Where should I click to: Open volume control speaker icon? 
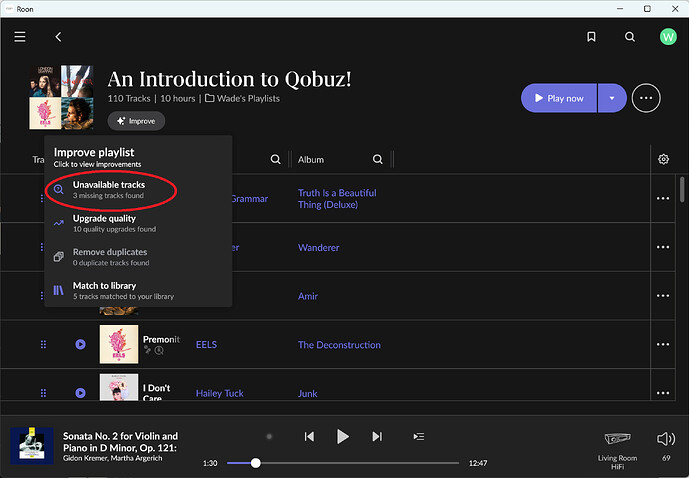666,438
